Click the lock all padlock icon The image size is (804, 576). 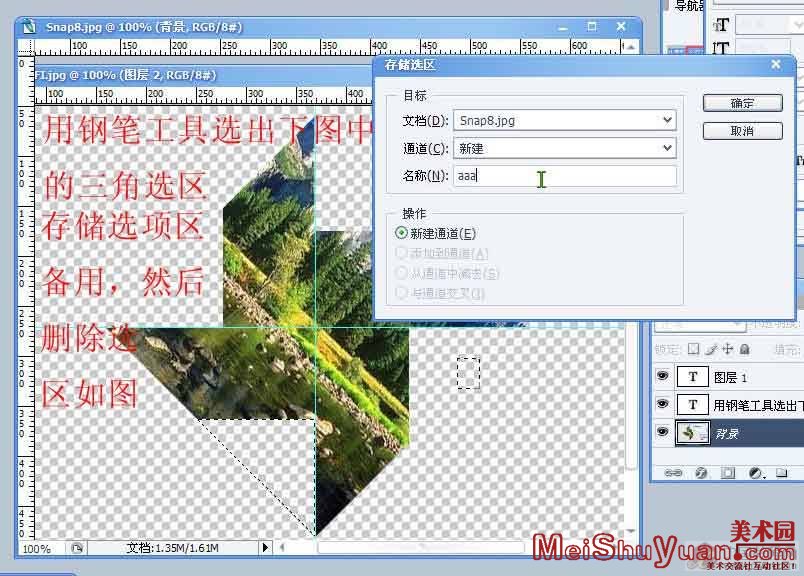745,349
